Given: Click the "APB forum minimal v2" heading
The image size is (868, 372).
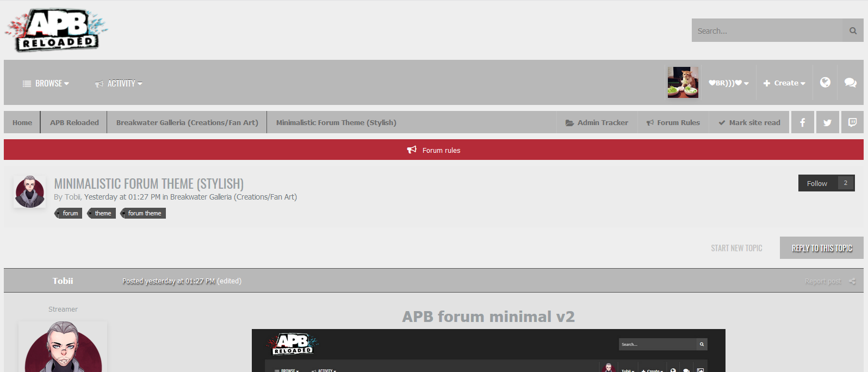Looking at the screenshot, I should (x=488, y=317).
